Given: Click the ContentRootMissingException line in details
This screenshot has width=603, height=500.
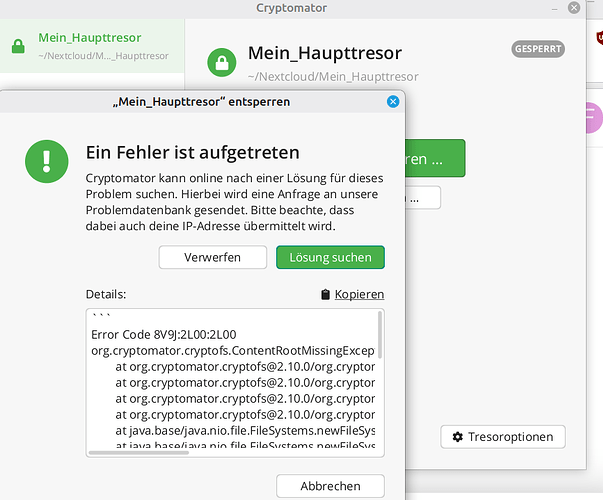Looking at the screenshot, I should 233,351.
